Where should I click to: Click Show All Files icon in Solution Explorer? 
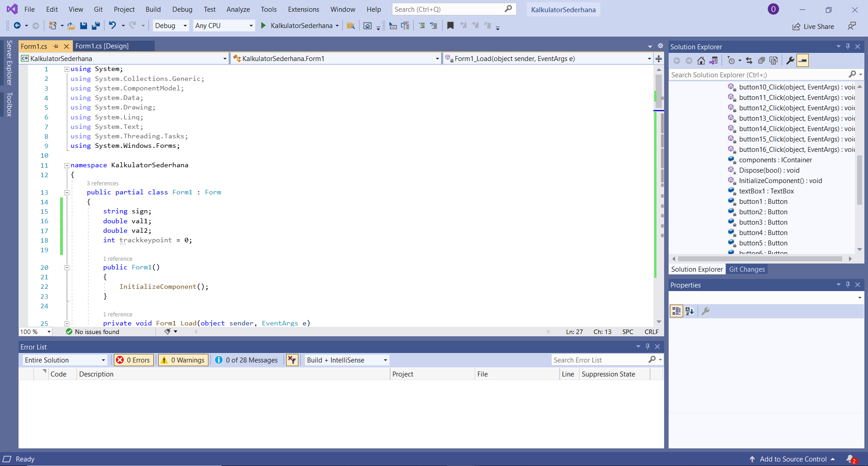pyautogui.click(x=774, y=61)
